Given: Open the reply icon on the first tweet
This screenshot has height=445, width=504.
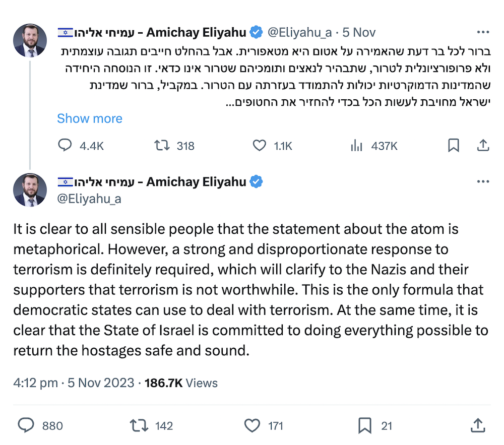Looking at the screenshot, I should [x=65, y=145].
